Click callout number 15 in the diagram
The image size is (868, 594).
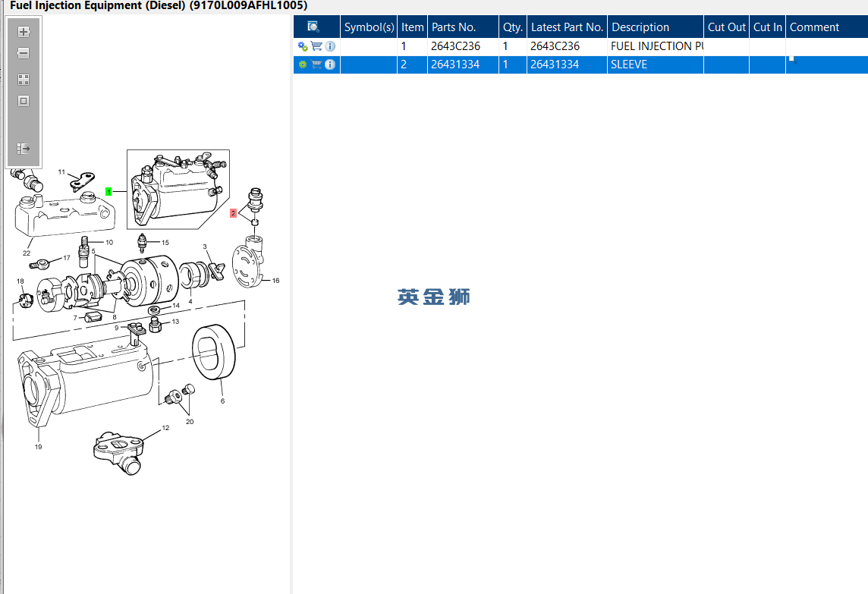(165, 243)
